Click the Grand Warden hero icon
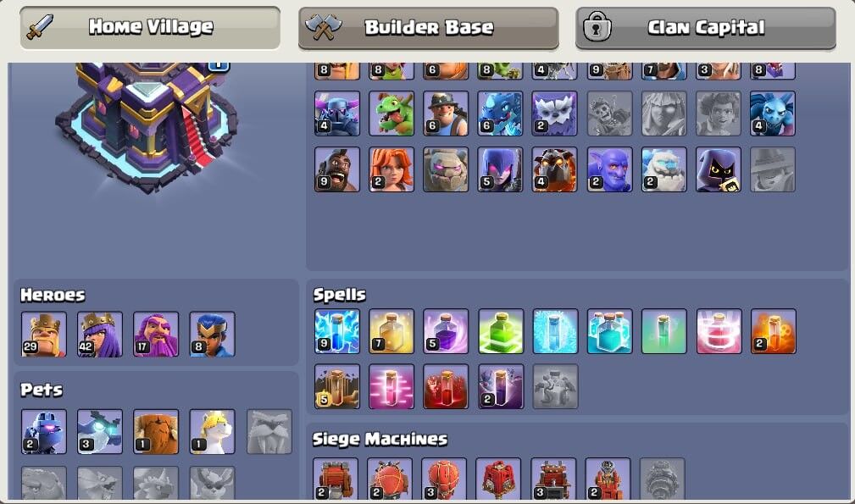 point(156,335)
